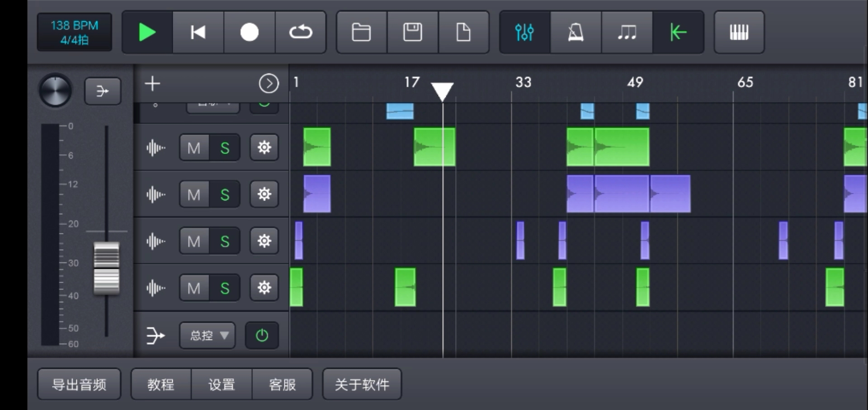
Task: Open settings for the large green clips track
Action: coord(264,148)
